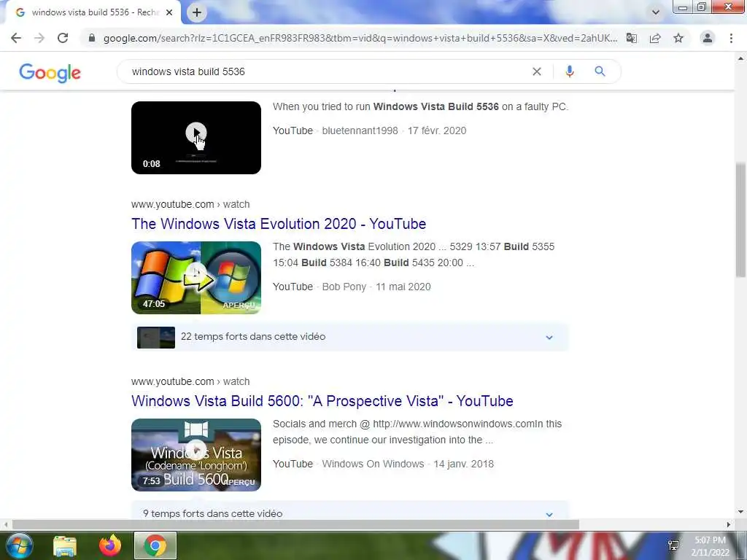Open the Chrome three-dot menu
This screenshot has width=747, height=560.
pos(731,38)
